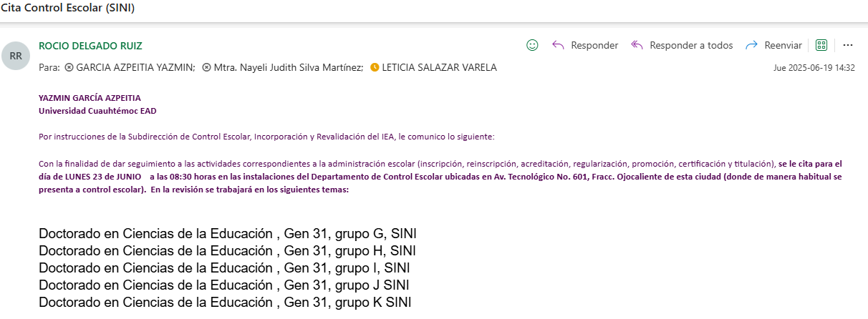Click presence status icon beside Mtra. Nayeli
The height and width of the screenshot is (319, 868).
(206, 67)
